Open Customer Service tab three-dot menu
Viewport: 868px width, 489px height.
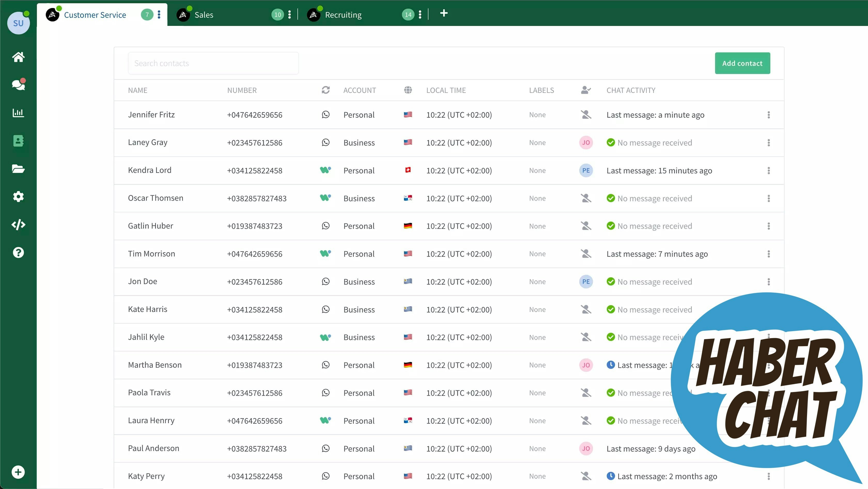159,14
